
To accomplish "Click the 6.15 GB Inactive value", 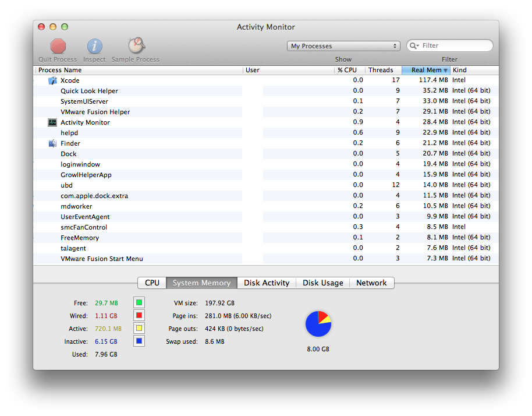I will (106, 341).
